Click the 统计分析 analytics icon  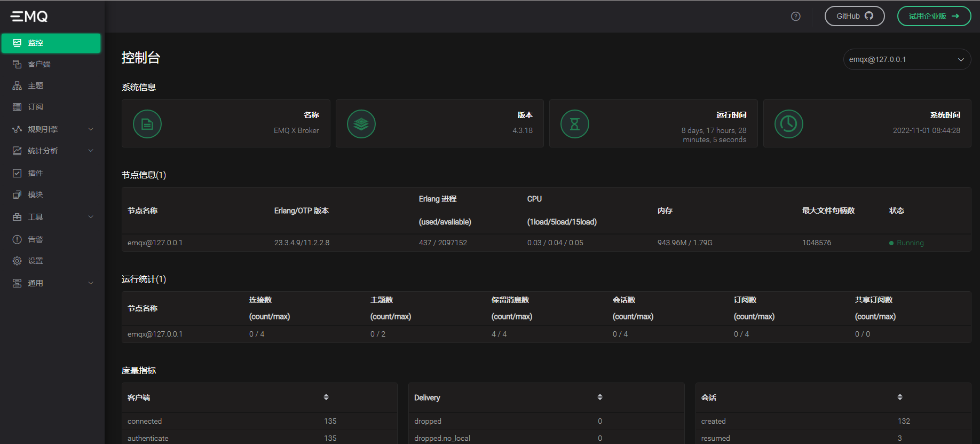(x=17, y=151)
